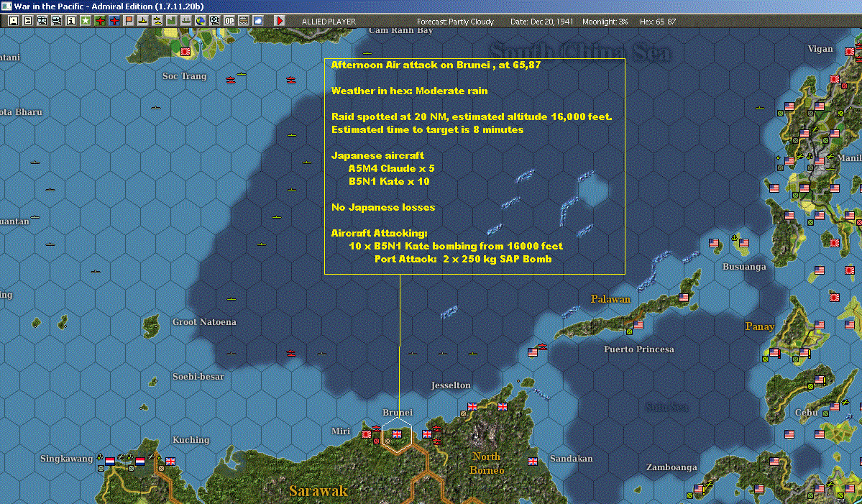This screenshot has height=504, width=862.
Task: Click the 'A5M4 Claude x 5' report line
Action: (391, 168)
